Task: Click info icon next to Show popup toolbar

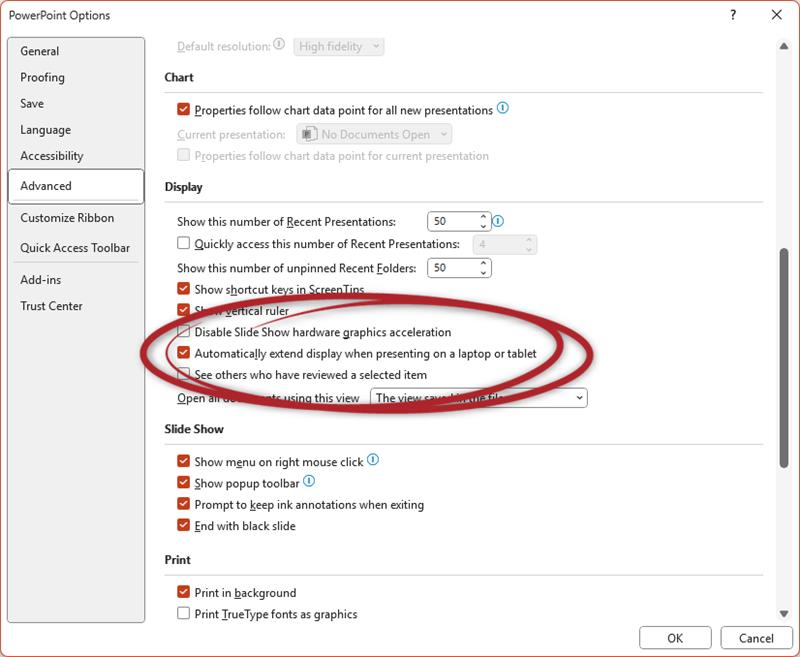Action: pyautogui.click(x=309, y=481)
